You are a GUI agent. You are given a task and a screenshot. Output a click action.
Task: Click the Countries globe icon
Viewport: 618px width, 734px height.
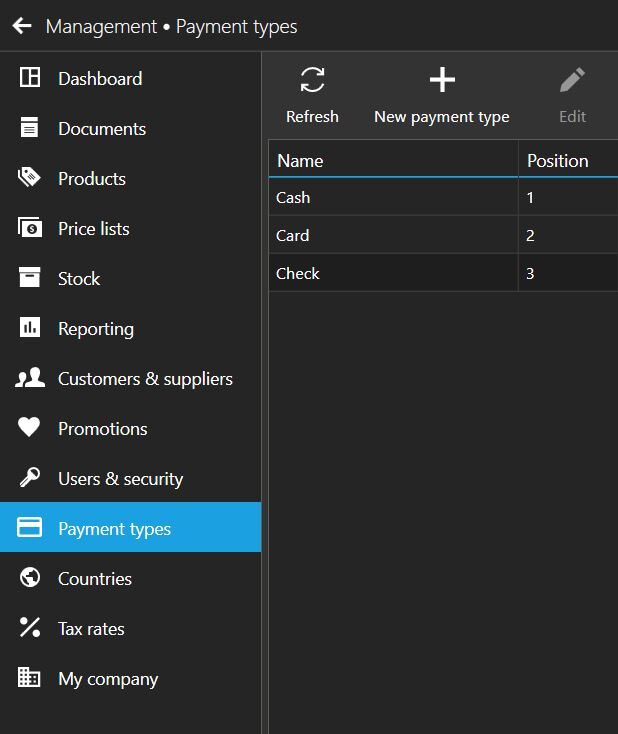[30, 578]
